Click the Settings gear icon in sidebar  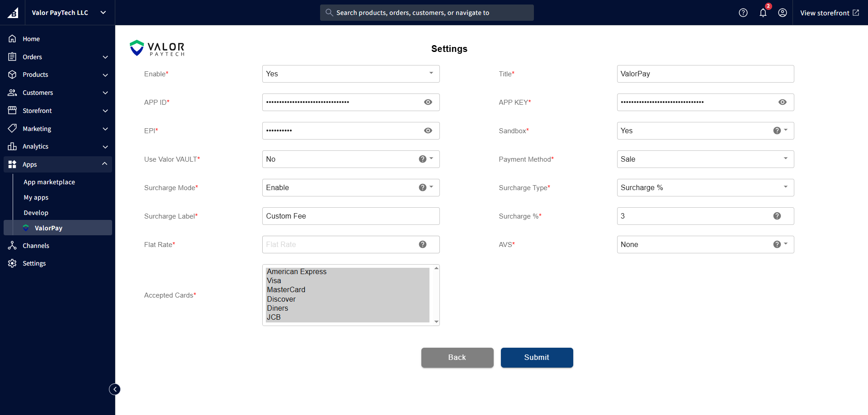pyautogui.click(x=12, y=263)
